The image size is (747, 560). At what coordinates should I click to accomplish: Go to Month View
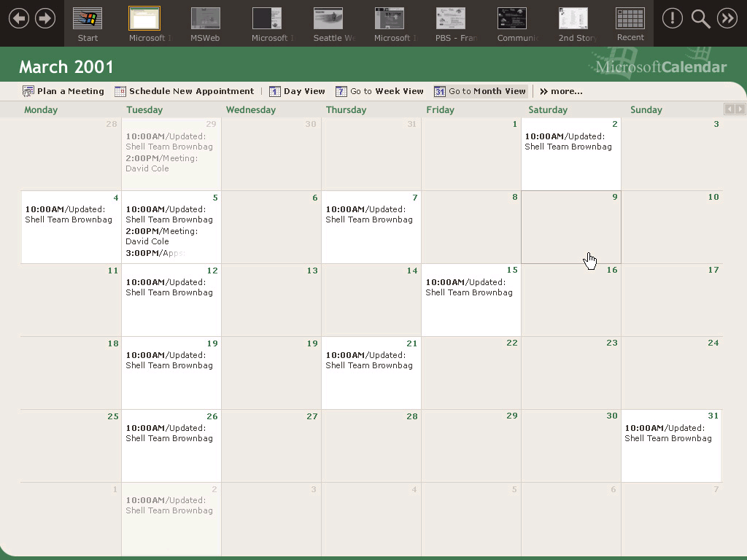pos(480,91)
